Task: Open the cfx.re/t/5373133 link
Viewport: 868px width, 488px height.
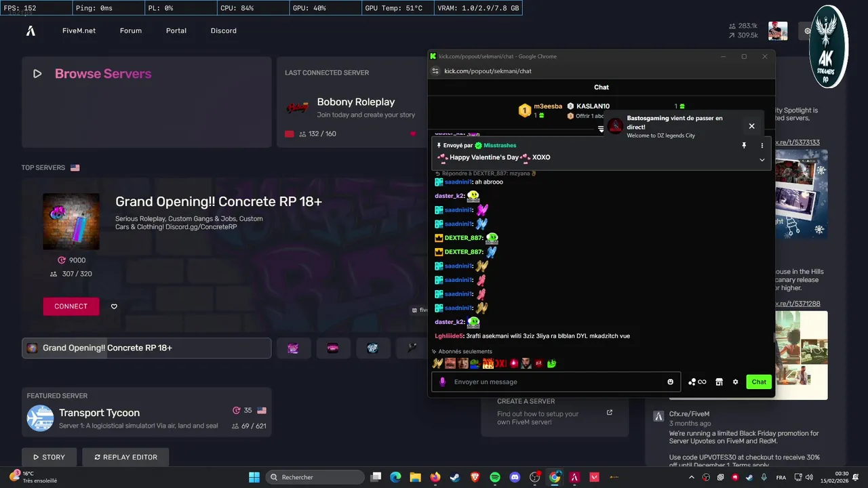Action: click(797, 142)
